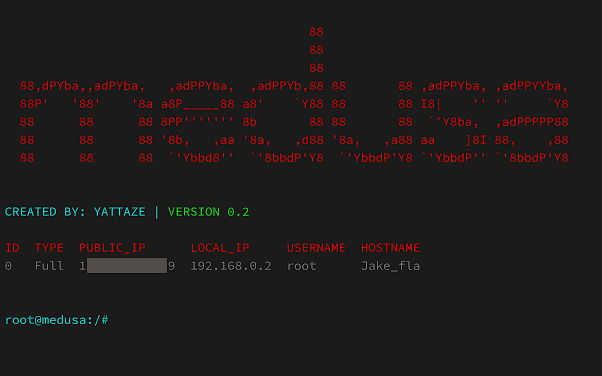
Task: Click the 'Full' type value
Action: click(49, 266)
